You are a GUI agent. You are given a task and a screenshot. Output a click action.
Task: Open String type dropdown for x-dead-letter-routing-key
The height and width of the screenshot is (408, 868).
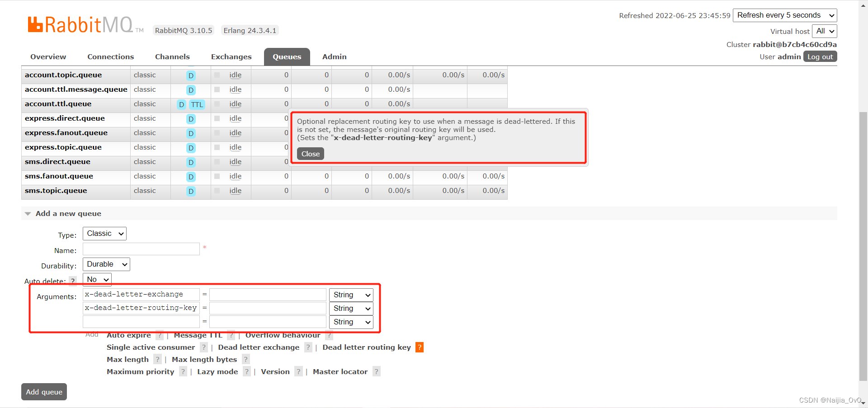[x=351, y=309]
